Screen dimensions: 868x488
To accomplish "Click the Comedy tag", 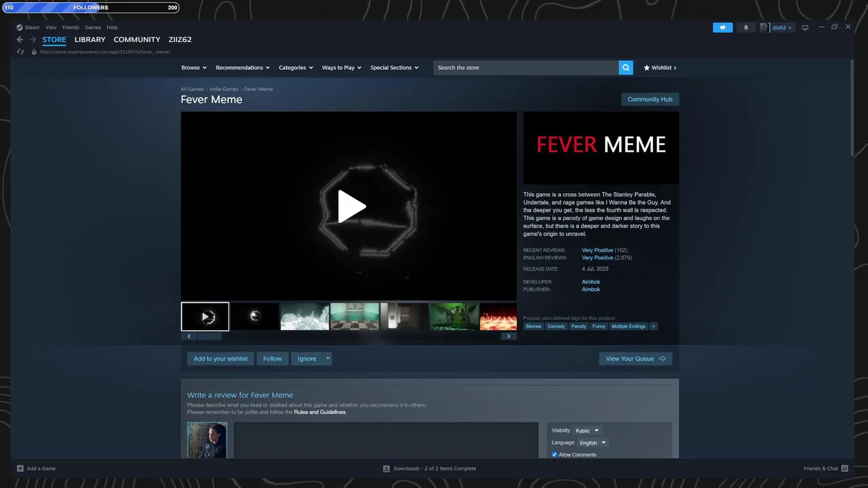I will tap(556, 326).
